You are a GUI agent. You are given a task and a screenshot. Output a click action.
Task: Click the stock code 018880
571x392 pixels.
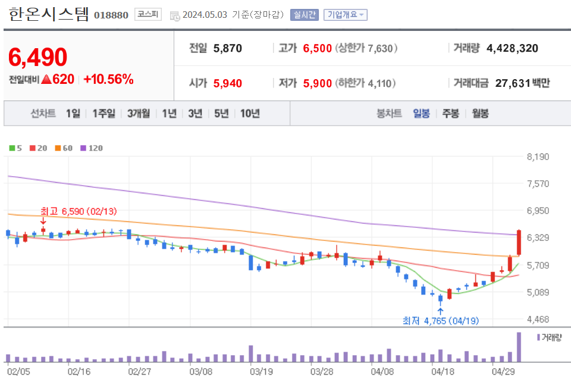point(111,15)
